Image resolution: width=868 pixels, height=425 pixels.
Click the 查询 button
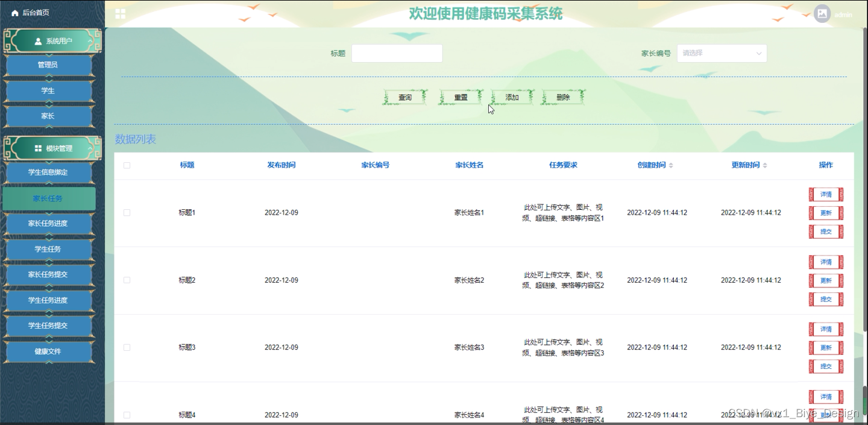click(405, 97)
